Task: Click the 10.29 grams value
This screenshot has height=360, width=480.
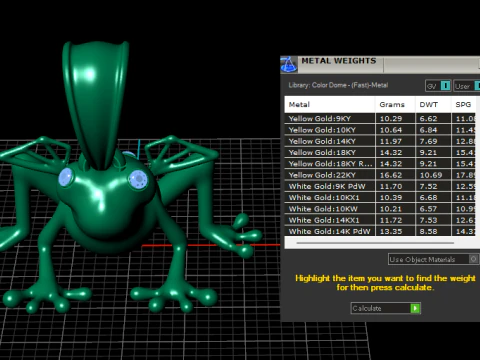Action: click(x=391, y=119)
